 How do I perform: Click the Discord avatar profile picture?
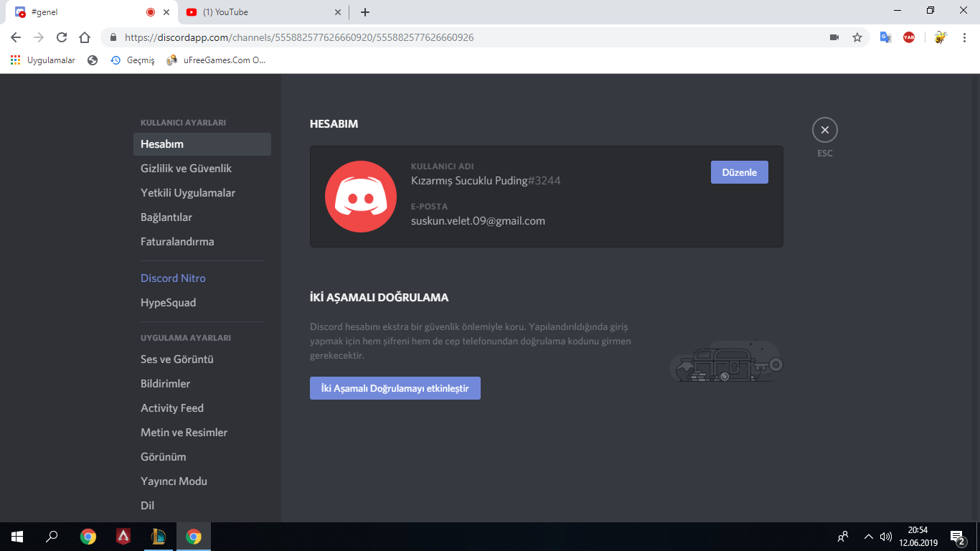[x=360, y=197]
